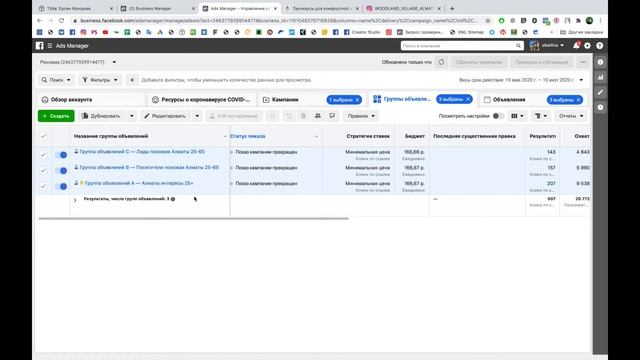The image size is (640, 360).
Task: Open the pencil edit icon in right sidebar
Action: (600, 92)
